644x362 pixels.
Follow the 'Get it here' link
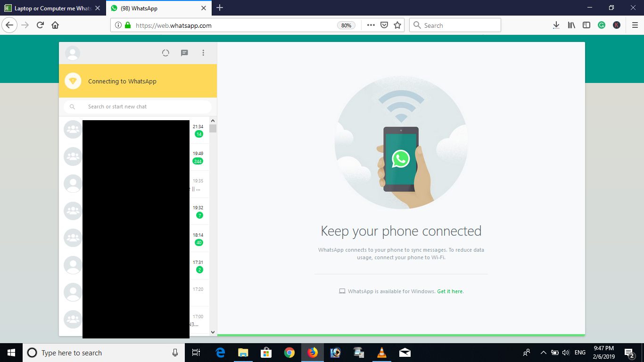pyautogui.click(x=450, y=291)
